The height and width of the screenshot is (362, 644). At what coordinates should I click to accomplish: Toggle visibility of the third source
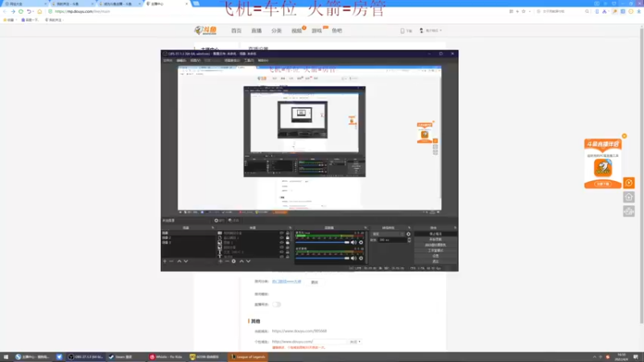pos(282,243)
